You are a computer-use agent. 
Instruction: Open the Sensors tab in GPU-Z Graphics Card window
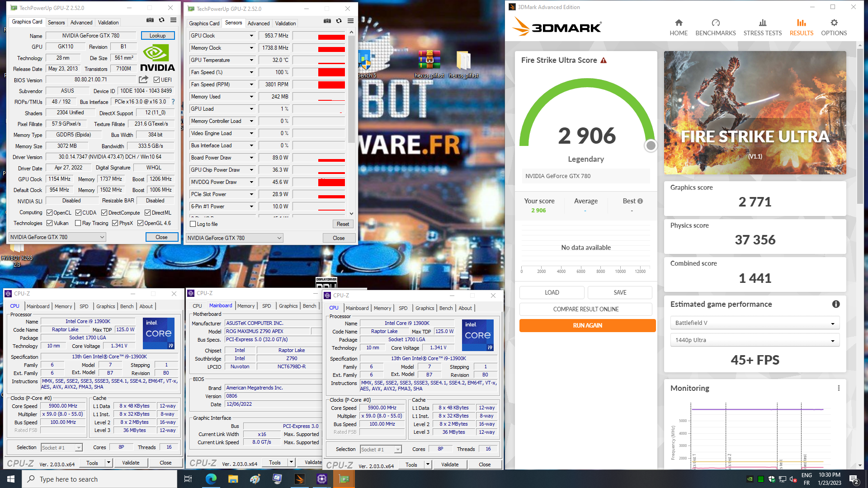pyautogui.click(x=56, y=22)
